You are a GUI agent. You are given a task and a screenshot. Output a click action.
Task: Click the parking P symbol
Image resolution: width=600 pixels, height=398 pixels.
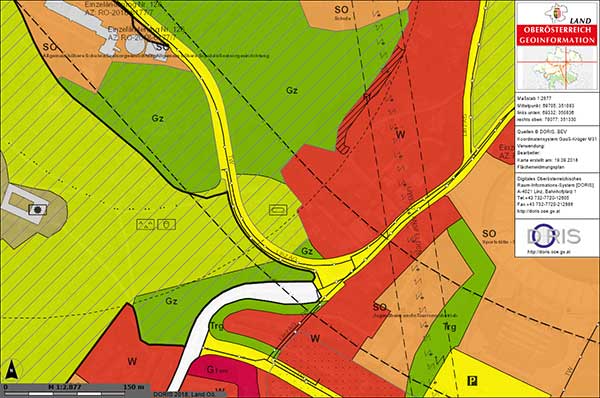point(473,380)
